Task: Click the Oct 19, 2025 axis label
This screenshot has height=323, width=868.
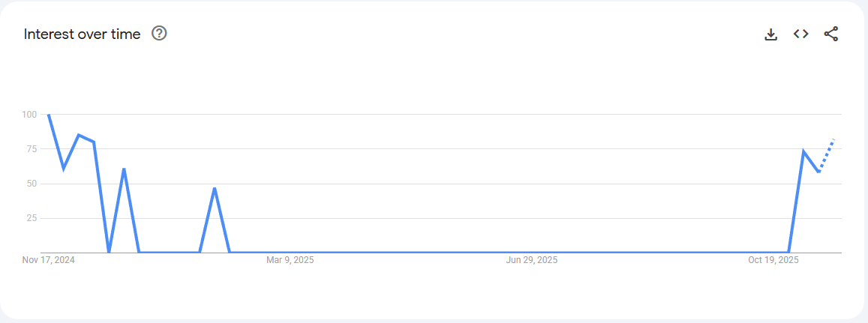Action: click(x=773, y=260)
